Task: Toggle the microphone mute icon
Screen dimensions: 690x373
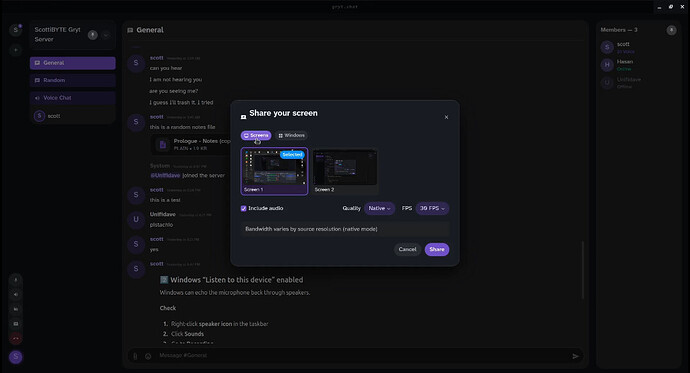Action: [16, 280]
